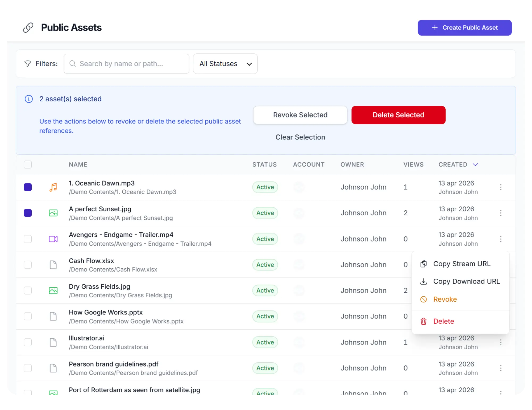Click the file icon for How Google Works.pptx
The width and height of the screenshot is (532, 410).
[x=53, y=316]
